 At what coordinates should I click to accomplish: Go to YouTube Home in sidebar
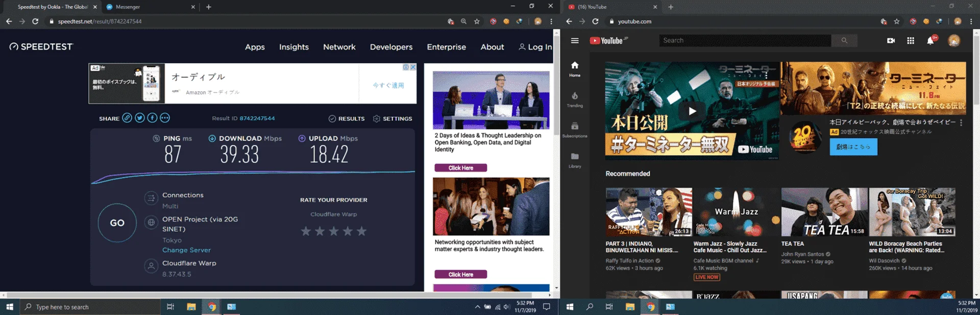point(575,69)
